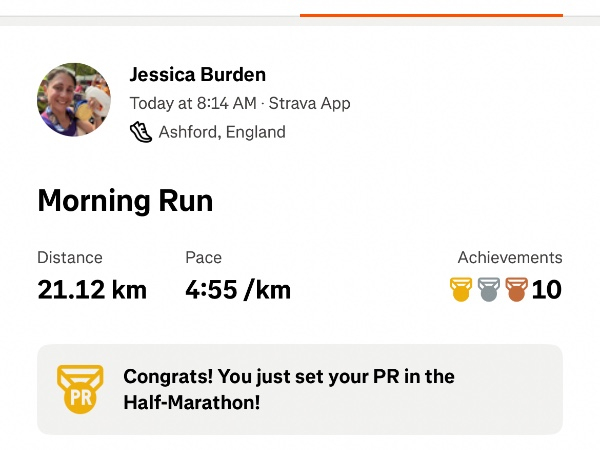Click the Distance stat label
Viewport: 600px width, 450px height.
coord(70,257)
